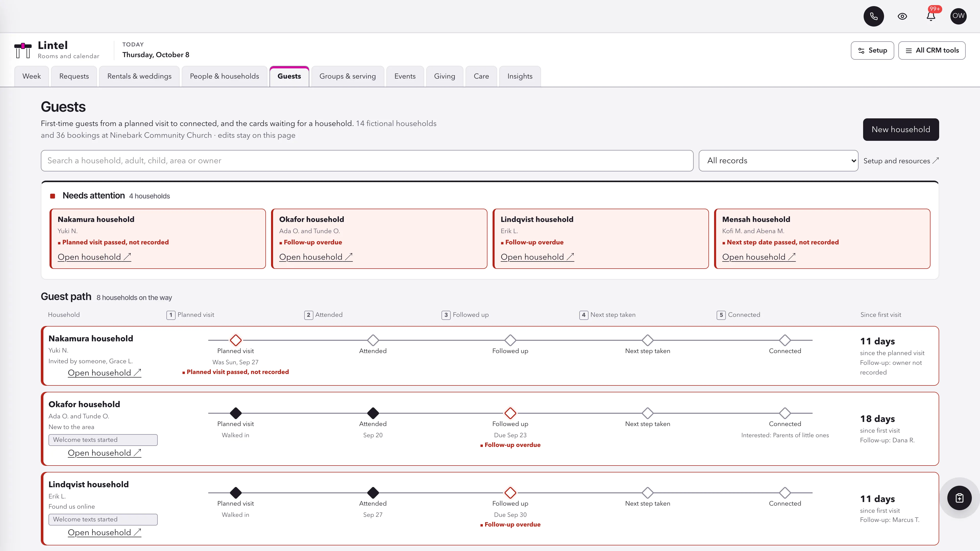Screen dimensions: 980x551
Task: Open household on Okafor attention card
Action: coord(316,257)
